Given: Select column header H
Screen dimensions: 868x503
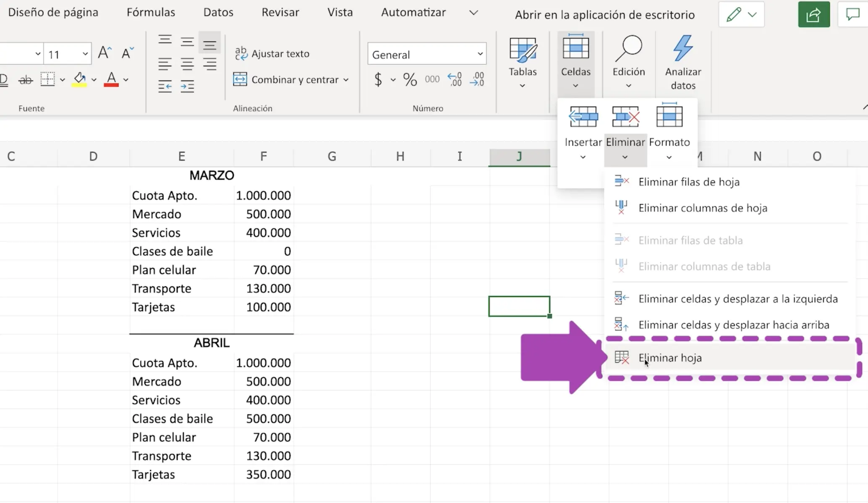Looking at the screenshot, I should (400, 157).
